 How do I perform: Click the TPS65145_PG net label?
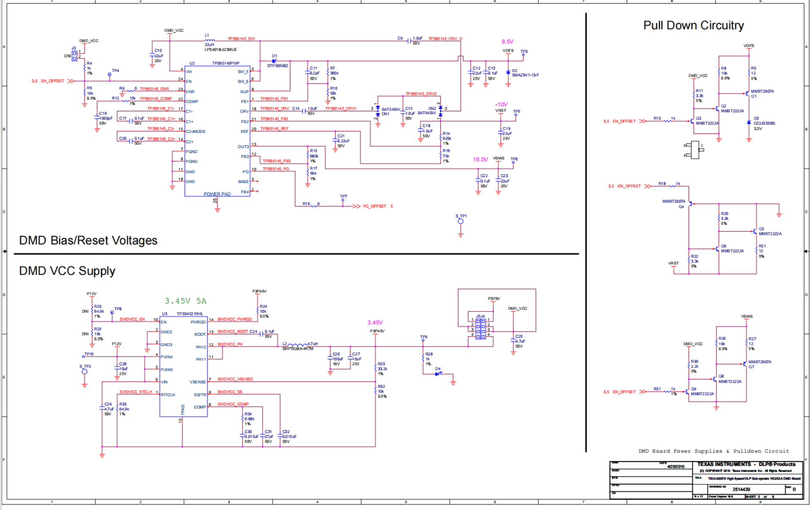(x=276, y=169)
